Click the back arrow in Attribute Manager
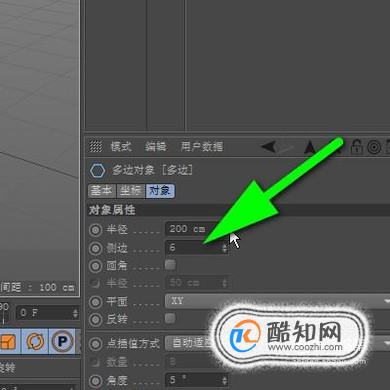Image resolution: width=390 pixels, height=390 pixels. tap(269, 147)
